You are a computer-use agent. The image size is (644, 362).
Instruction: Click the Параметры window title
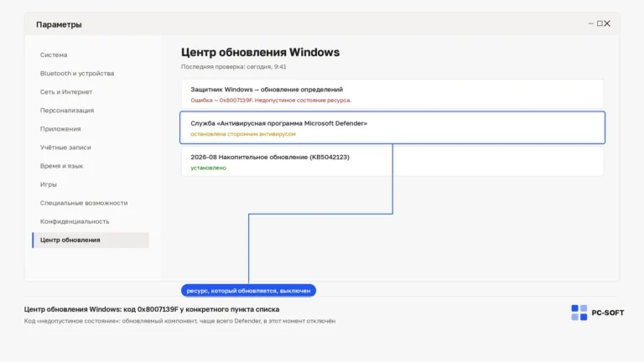[59, 24]
